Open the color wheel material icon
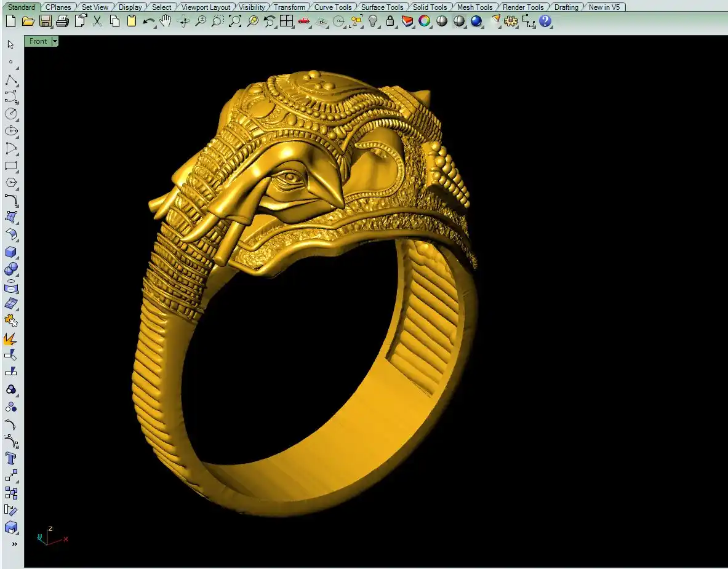Image resolution: width=728 pixels, height=569 pixels. click(x=425, y=22)
